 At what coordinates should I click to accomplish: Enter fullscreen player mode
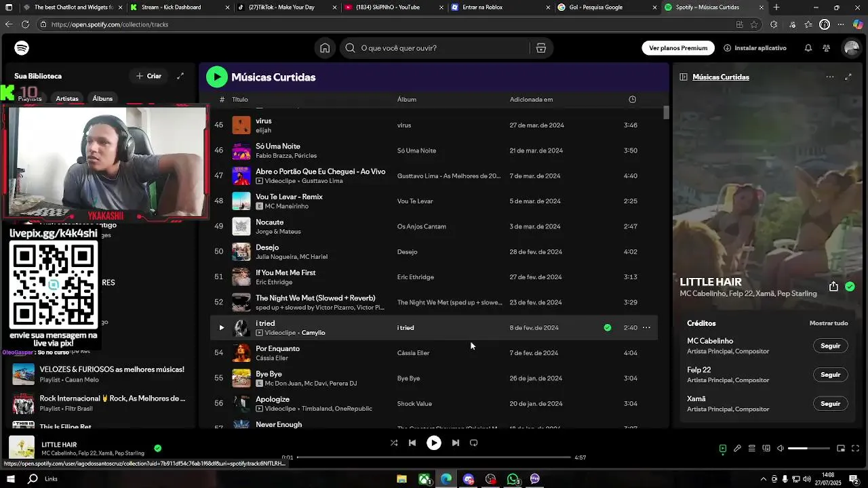click(x=855, y=449)
